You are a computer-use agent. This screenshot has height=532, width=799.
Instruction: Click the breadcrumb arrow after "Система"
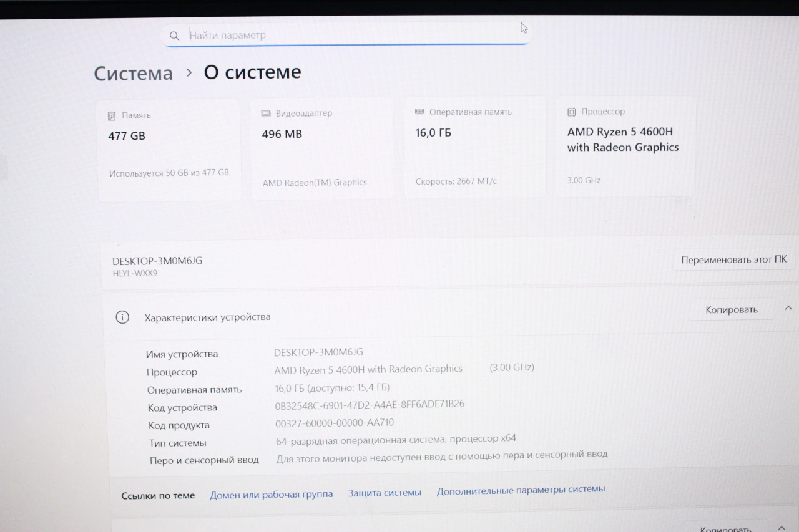189,73
